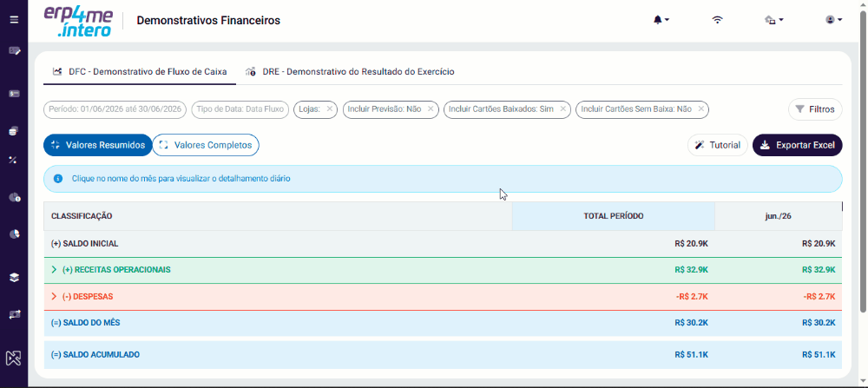
Task: Open the hamburger menu in sidebar
Action: click(x=15, y=20)
